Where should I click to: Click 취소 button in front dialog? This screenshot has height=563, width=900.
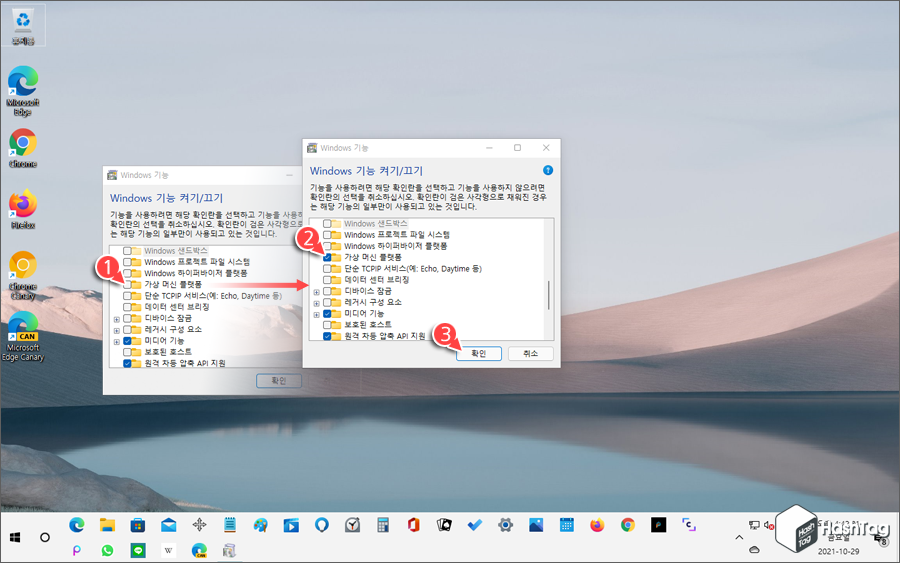pyautogui.click(x=530, y=354)
